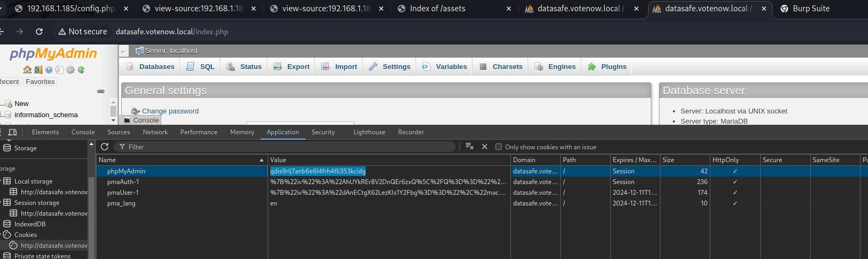Screen dimensions: 868x259
Task: Switch to the Network tab in DevTools
Action: [x=155, y=132]
